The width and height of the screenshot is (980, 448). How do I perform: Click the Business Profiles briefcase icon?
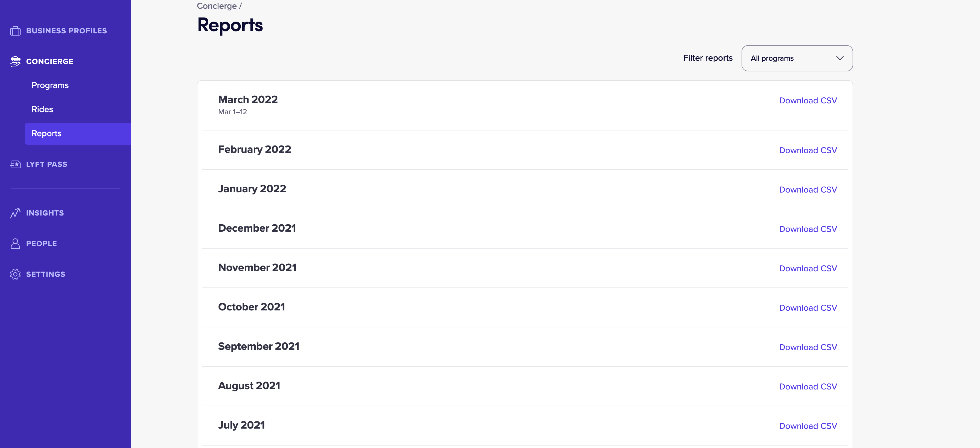15,31
